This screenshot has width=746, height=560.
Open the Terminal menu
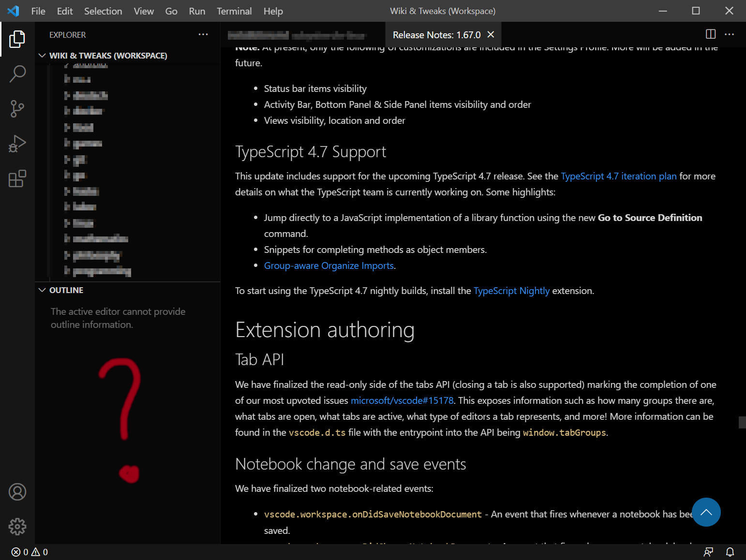click(x=234, y=11)
